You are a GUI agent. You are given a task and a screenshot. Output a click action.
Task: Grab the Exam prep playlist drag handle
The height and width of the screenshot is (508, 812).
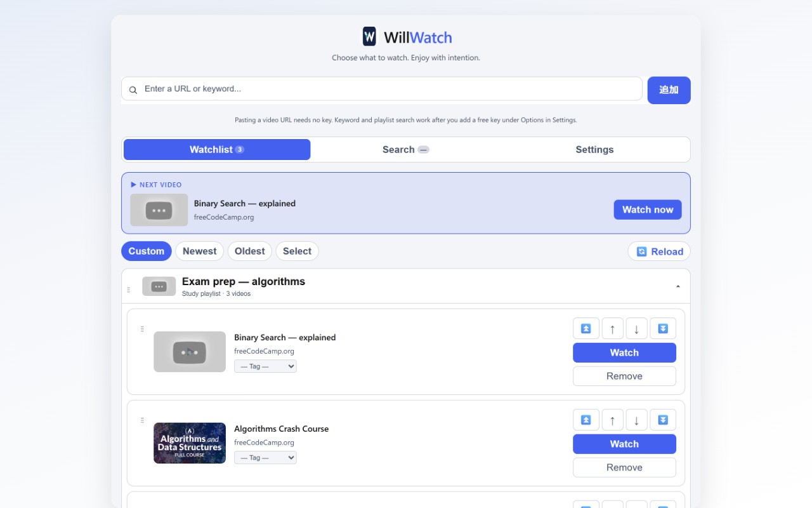(128, 290)
